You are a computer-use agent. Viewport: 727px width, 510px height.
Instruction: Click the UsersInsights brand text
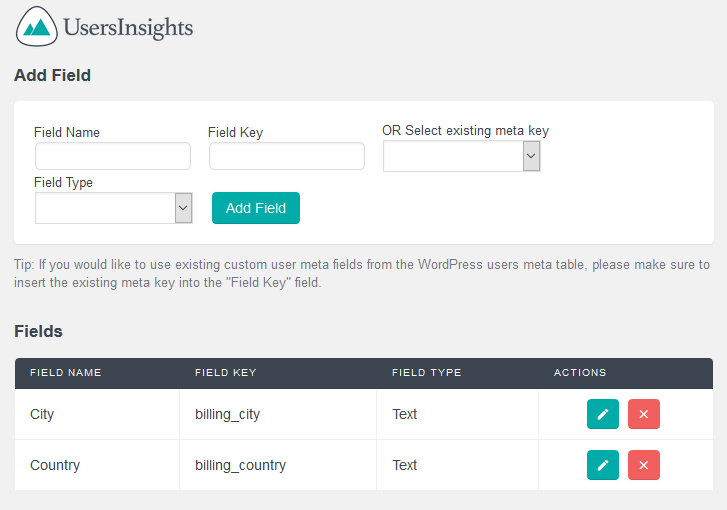pyautogui.click(x=128, y=28)
